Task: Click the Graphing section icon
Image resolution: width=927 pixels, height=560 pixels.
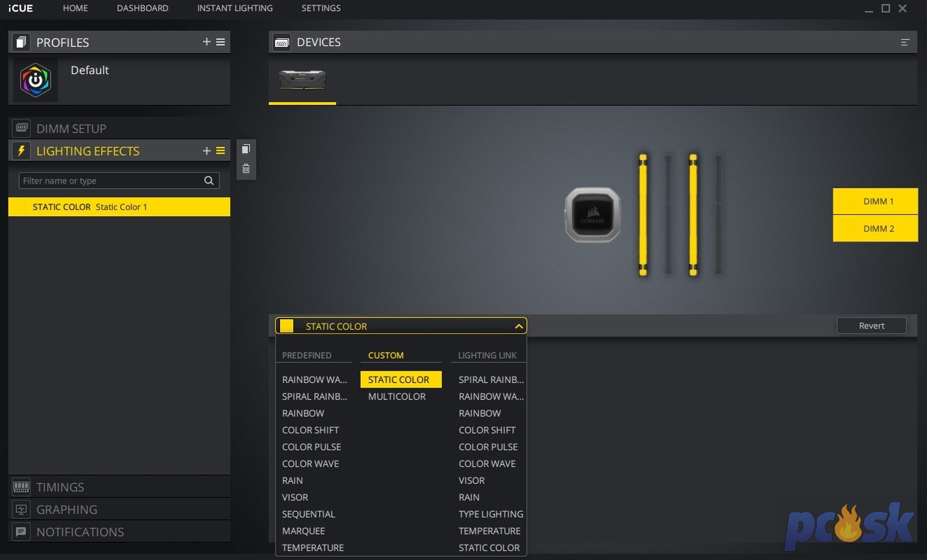Action: click(21, 509)
